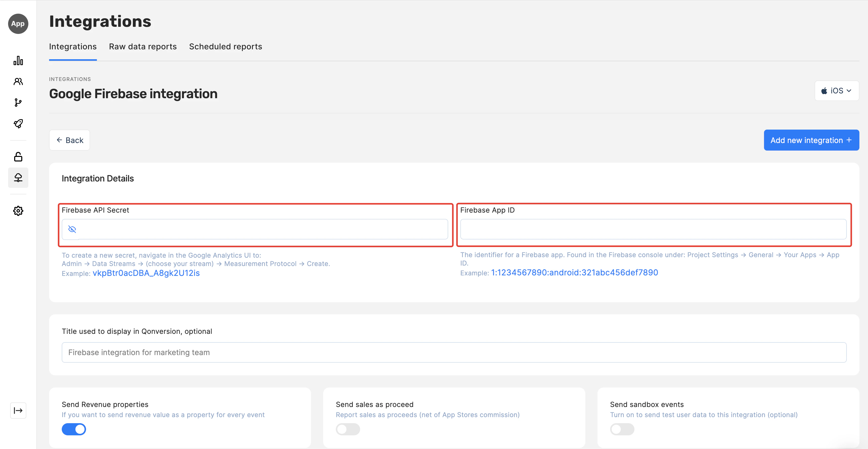
Task: Enable Send sales as proceed toggle
Action: tap(348, 429)
